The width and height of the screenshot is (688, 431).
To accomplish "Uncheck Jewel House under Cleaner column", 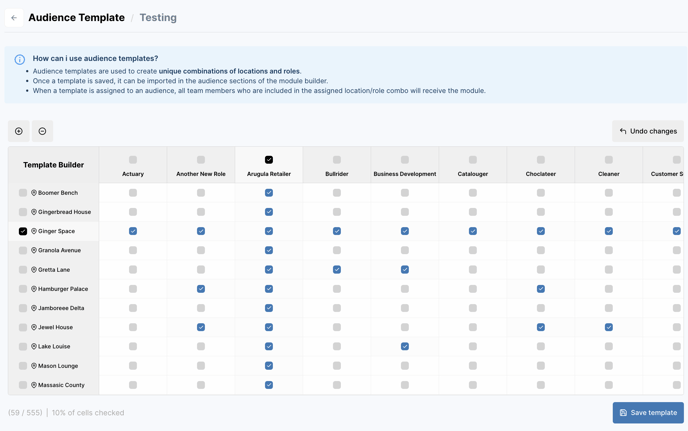I will click(x=609, y=327).
